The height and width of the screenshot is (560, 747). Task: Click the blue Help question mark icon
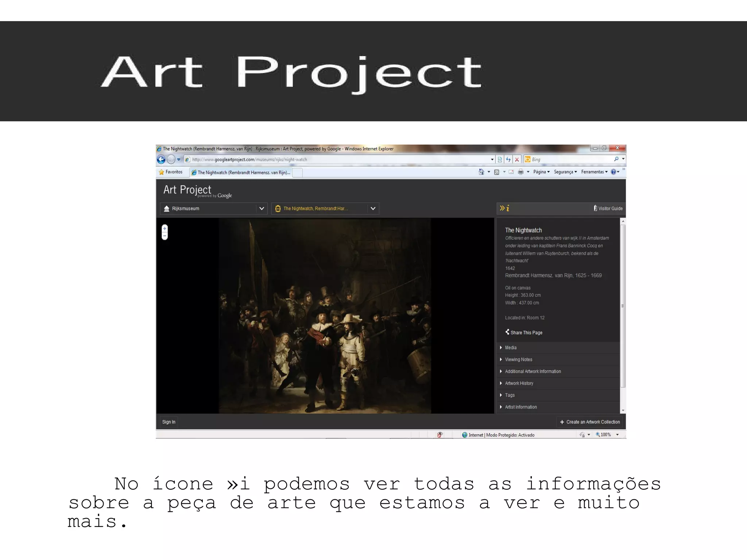[x=614, y=172]
